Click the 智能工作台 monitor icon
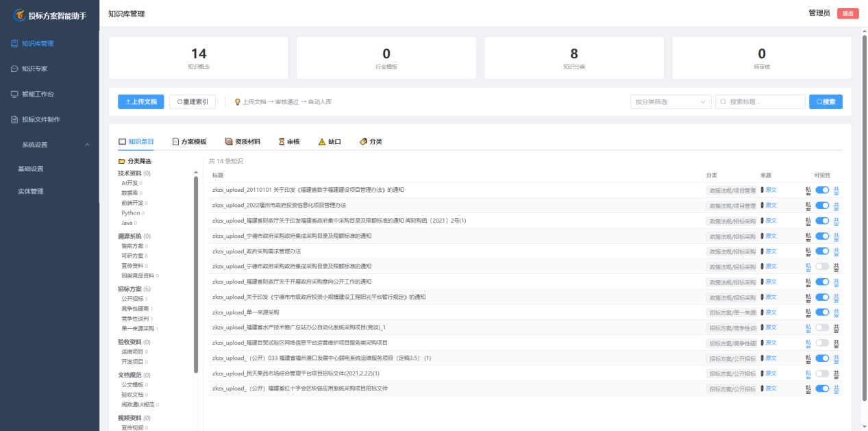This screenshot has height=431, width=868. click(14, 94)
